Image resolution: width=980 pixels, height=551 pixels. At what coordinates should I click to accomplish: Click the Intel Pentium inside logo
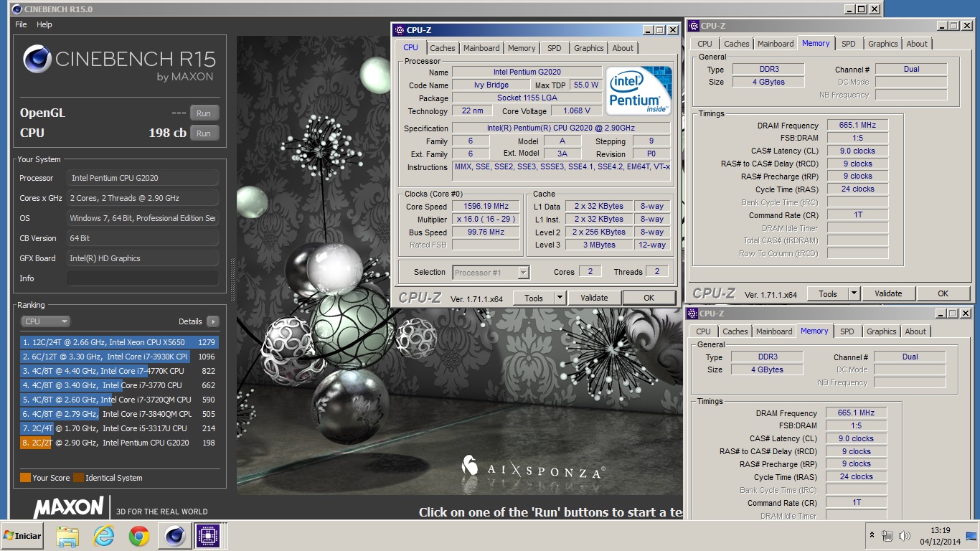click(639, 90)
